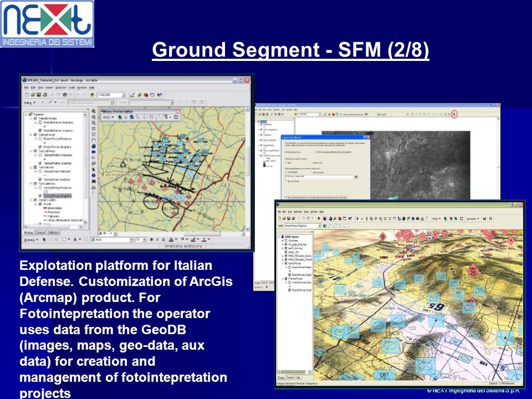532x399 pixels.
Task: Click the Add Data icon in ArcGlobe toolbar
Action: [x=319, y=218]
